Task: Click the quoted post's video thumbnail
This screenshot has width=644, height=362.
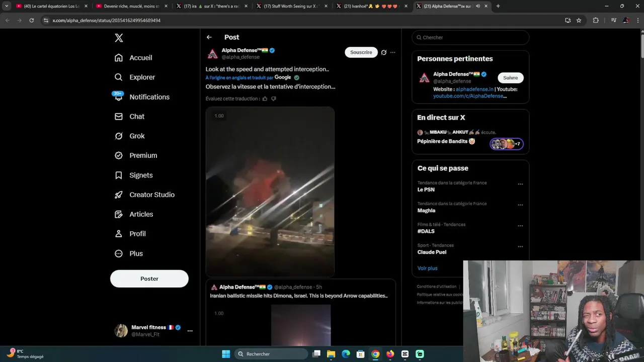Action: pyautogui.click(x=301, y=325)
